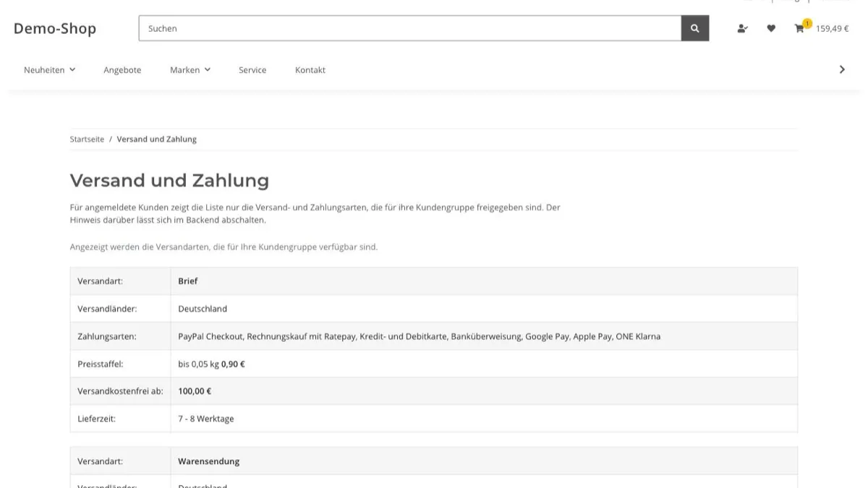868x488 pixels.
Task: Click the cart total 159,49 €
Action: click(x=833, y=29)
